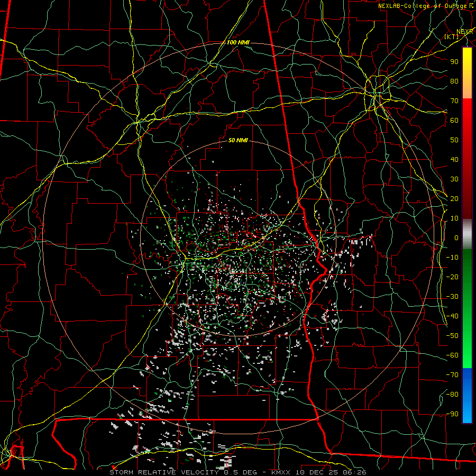The image size is (476, 476).
Task: Click the NEXR label above the color scale
Action: click(x=464, y=32)
